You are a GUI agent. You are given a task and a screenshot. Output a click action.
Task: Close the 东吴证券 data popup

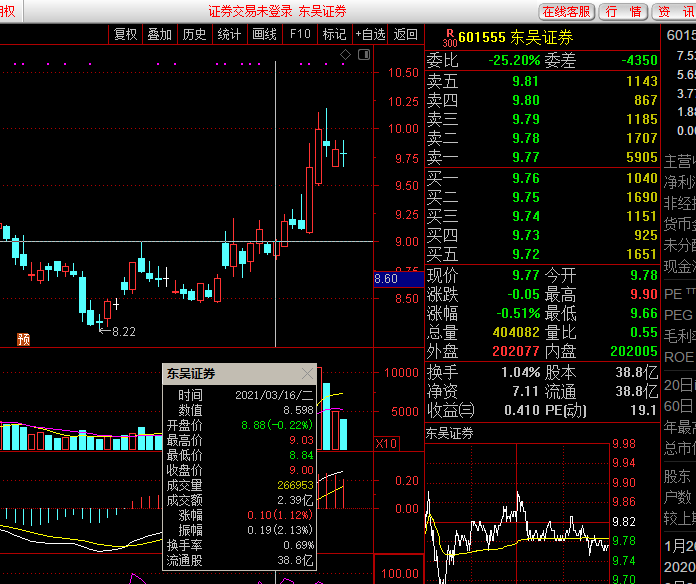[x=307, y=374]
